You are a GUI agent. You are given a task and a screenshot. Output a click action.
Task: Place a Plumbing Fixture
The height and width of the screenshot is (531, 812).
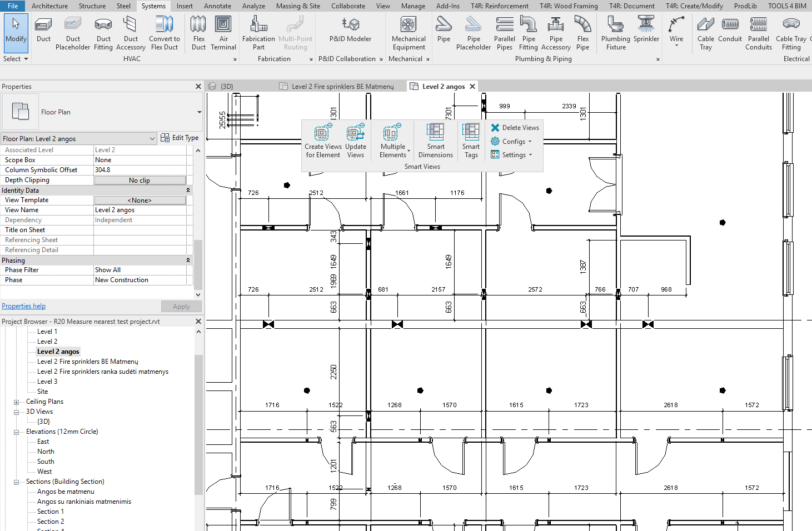pos(616,33)
